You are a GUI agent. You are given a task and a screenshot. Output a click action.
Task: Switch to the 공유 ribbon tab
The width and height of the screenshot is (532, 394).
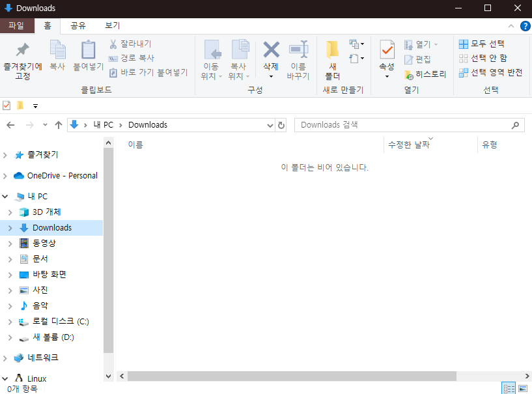(x=78, y=26)
